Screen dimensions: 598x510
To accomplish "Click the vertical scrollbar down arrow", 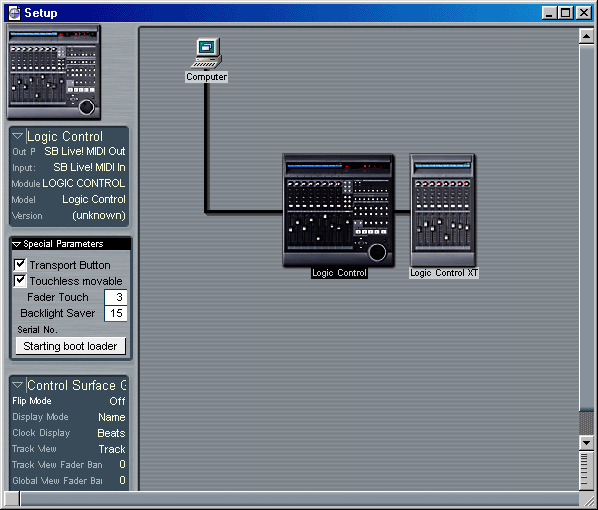I will click(586, 443).
